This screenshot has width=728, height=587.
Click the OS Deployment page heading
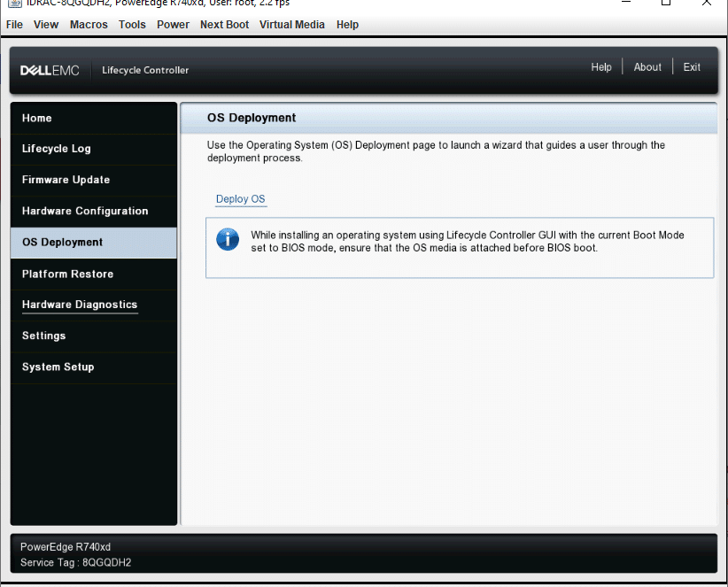tap(252, 118)
